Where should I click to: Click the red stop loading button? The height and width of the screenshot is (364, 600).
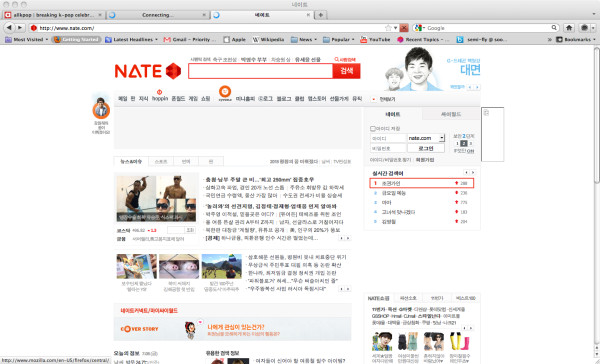click(404, 28)
